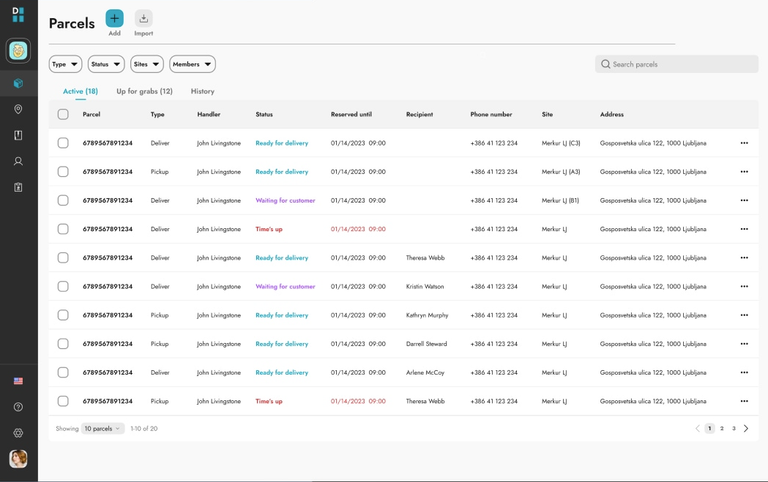Click the Search parcels input field

point(676,64)
